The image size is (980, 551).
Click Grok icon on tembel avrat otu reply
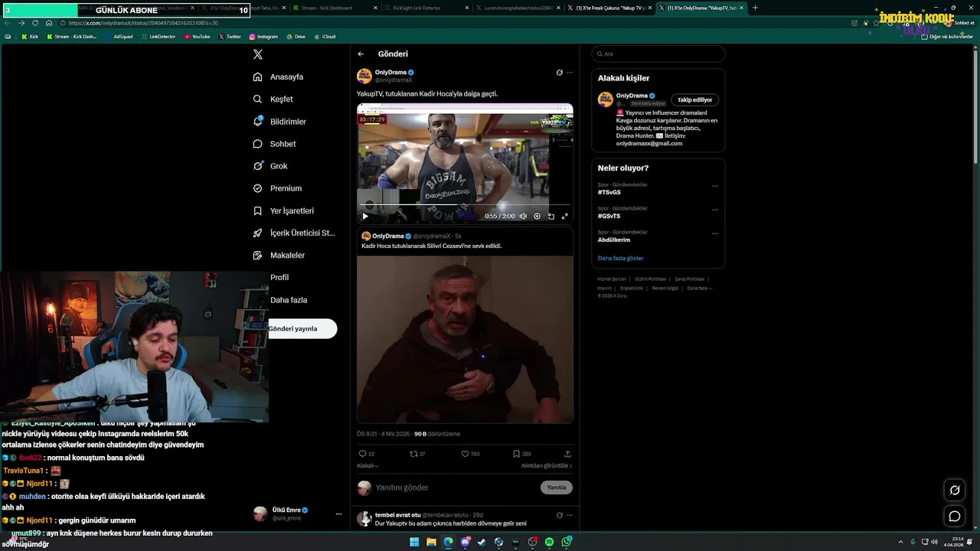point(560,515)
